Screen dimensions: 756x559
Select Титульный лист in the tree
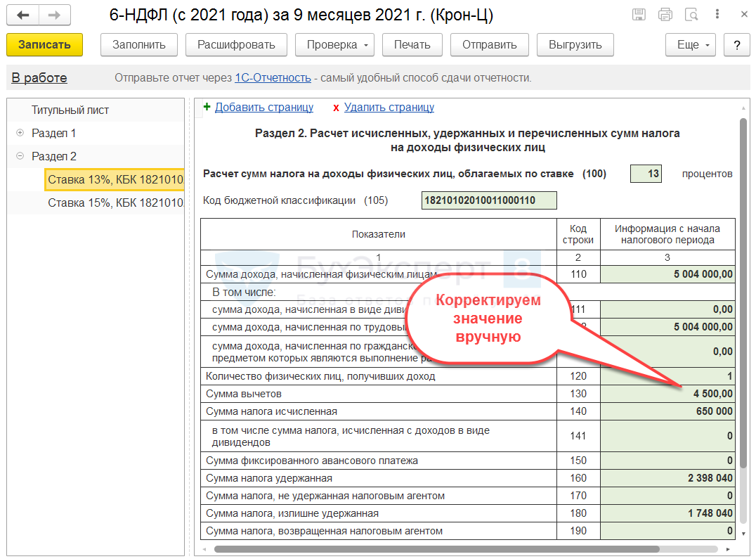(x=70, y=110)
